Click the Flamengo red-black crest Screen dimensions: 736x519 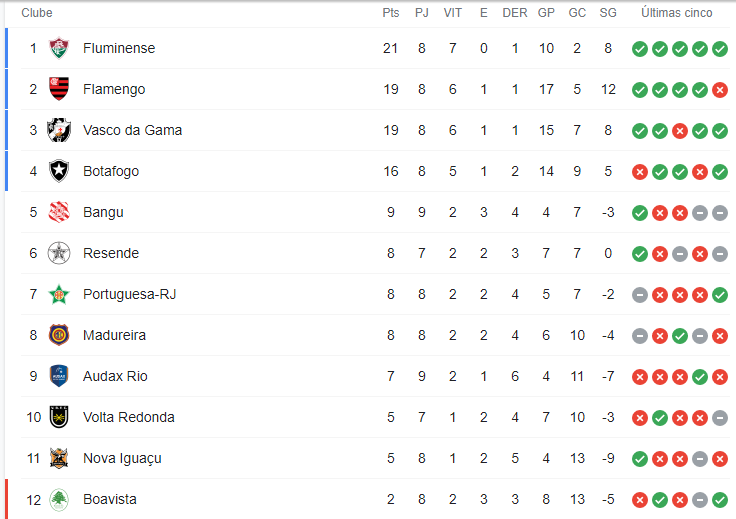pyautogui.click(x=59, y=89)
